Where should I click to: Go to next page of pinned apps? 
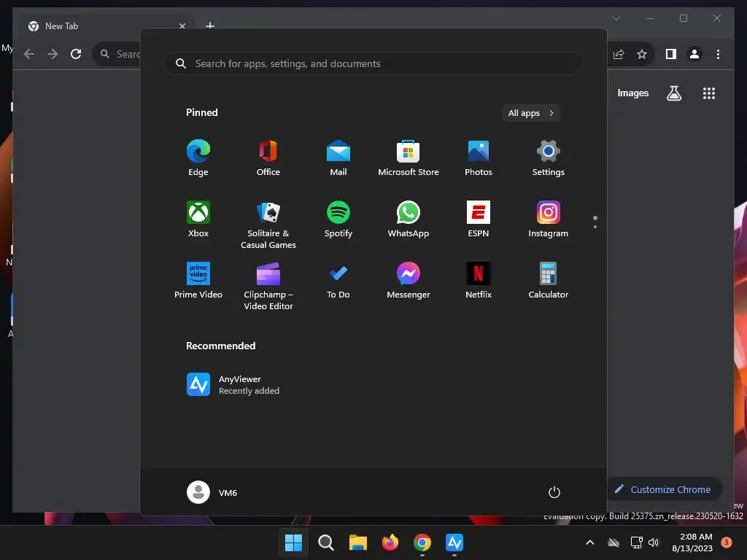coord(595,227)
